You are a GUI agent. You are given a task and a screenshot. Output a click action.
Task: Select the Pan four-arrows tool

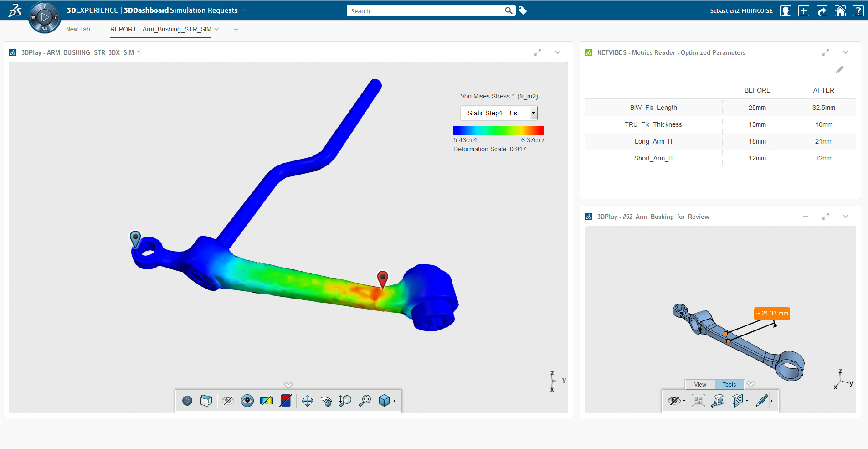coord(308,401)
